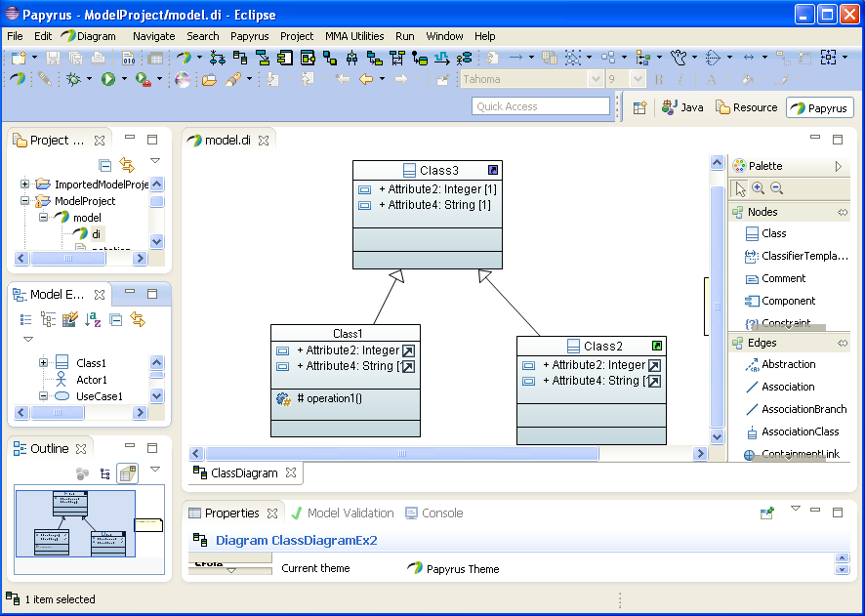The width and height of the screenshot is (865, 616).
Task: Expand Class1 in Model Explorer tree
Action: pyautogui.click(x=44, y=363)
